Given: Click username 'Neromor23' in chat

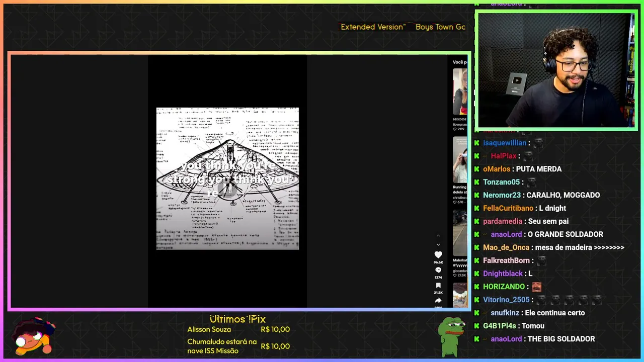Looking at the screenshot, I should 502,195.
